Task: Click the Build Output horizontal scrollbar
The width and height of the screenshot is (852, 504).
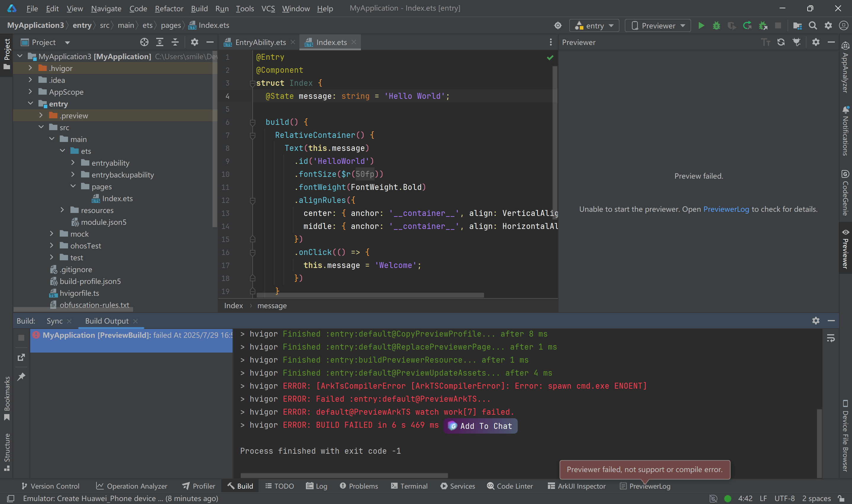Action: [x=344, y=475]
